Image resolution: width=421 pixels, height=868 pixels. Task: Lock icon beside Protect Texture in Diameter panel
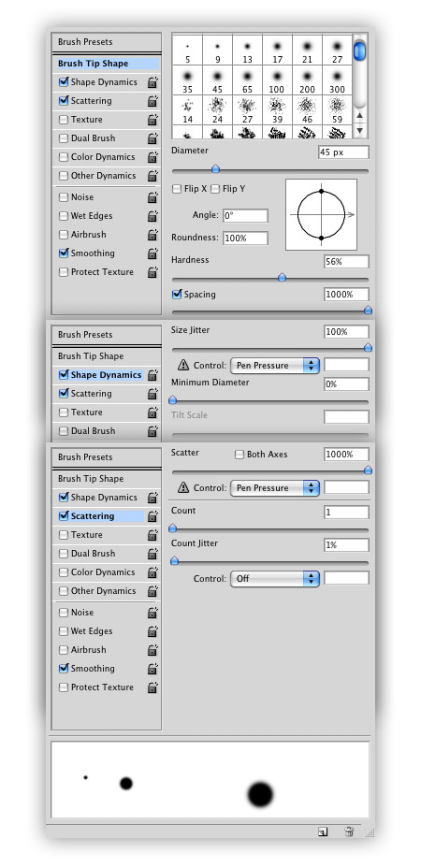point(152,272)
